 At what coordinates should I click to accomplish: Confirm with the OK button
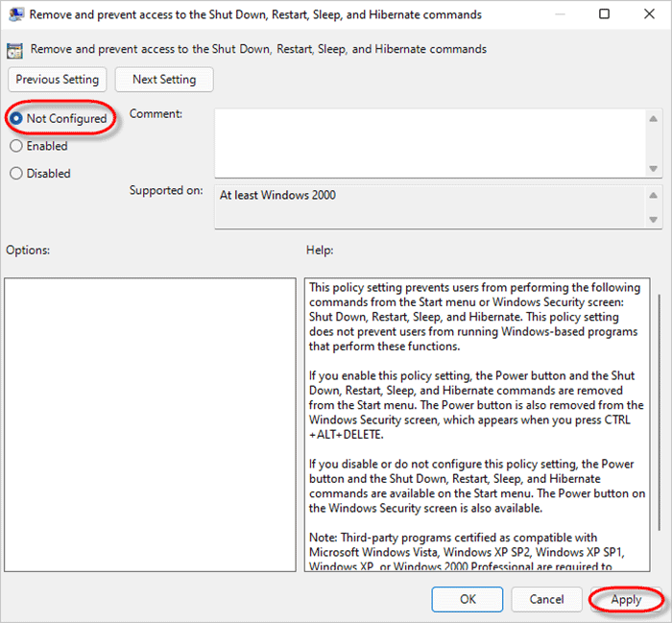click(x=468, y=599)
